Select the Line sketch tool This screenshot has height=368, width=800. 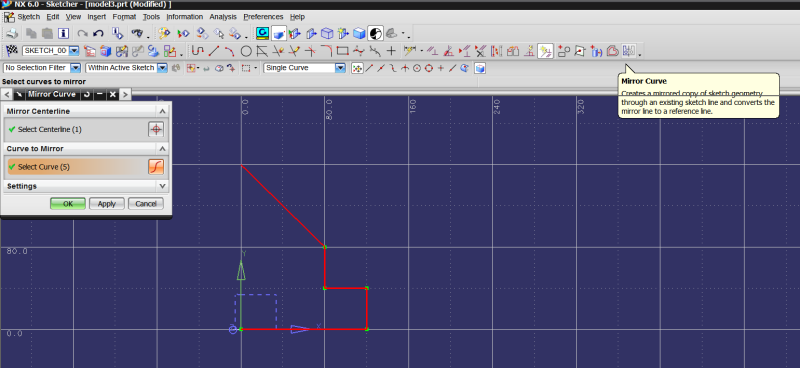click(214, 51)
